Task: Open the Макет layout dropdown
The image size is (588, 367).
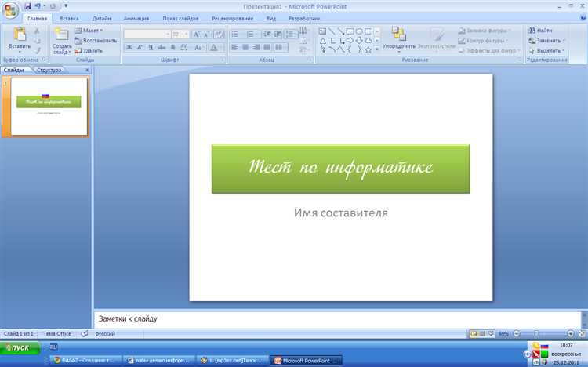Action: coord(90,31)
